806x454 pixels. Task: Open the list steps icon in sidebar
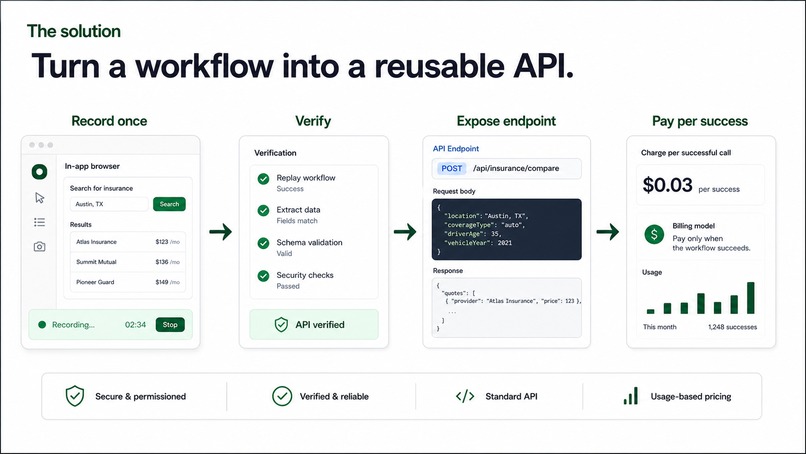tap(40, 222)
